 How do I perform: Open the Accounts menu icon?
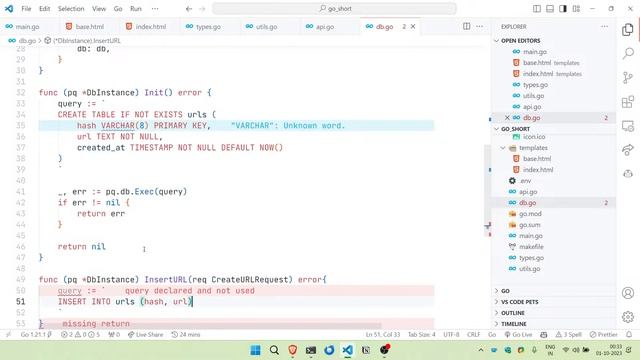(x=628, y=293)
